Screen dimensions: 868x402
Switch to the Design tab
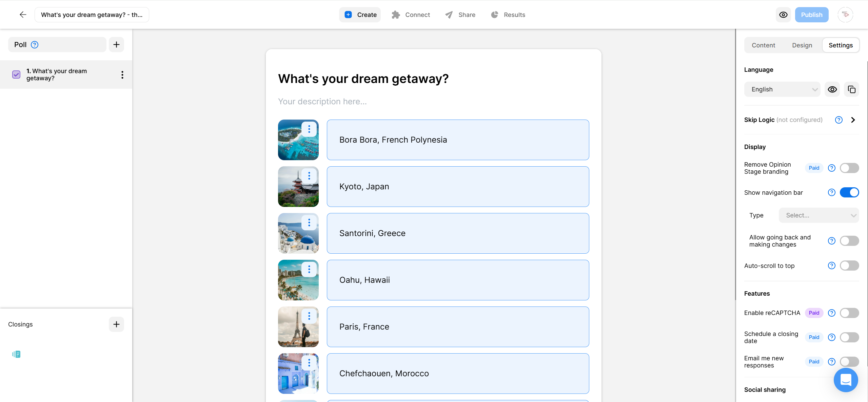[802, 45]
